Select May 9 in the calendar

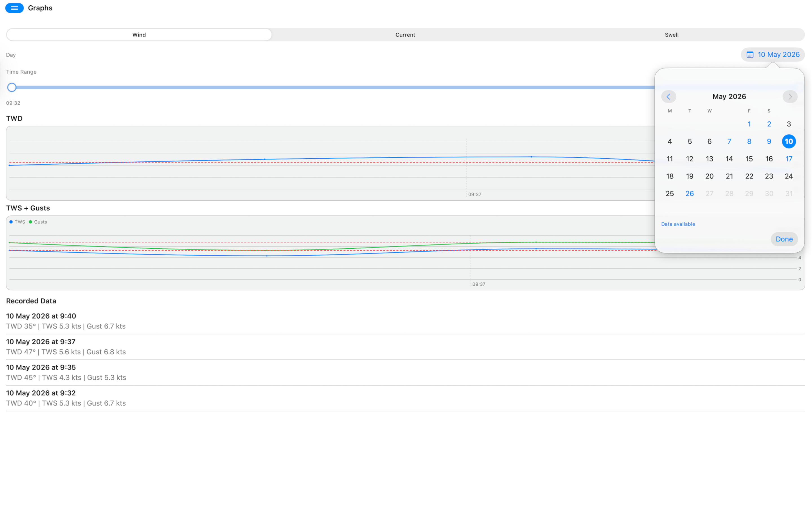[769, 141]
